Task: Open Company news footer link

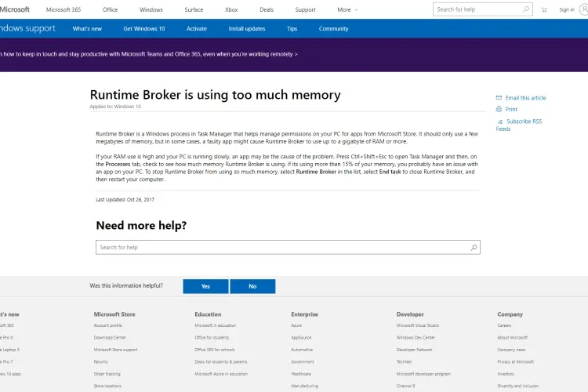Action: point(511,350)
